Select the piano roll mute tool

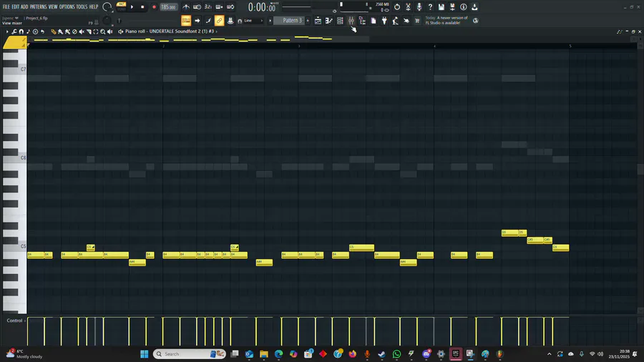pos(82,31)
